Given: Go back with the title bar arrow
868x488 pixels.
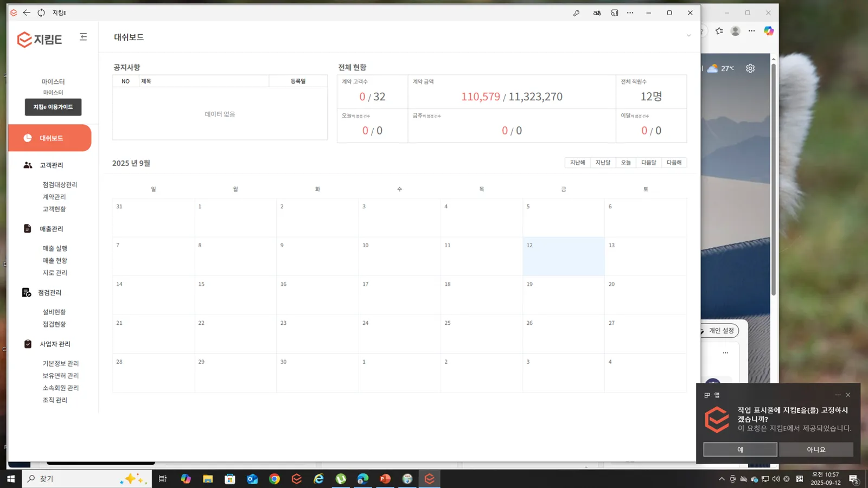Looking at the screenshot, I should click(x=27, y=12).
